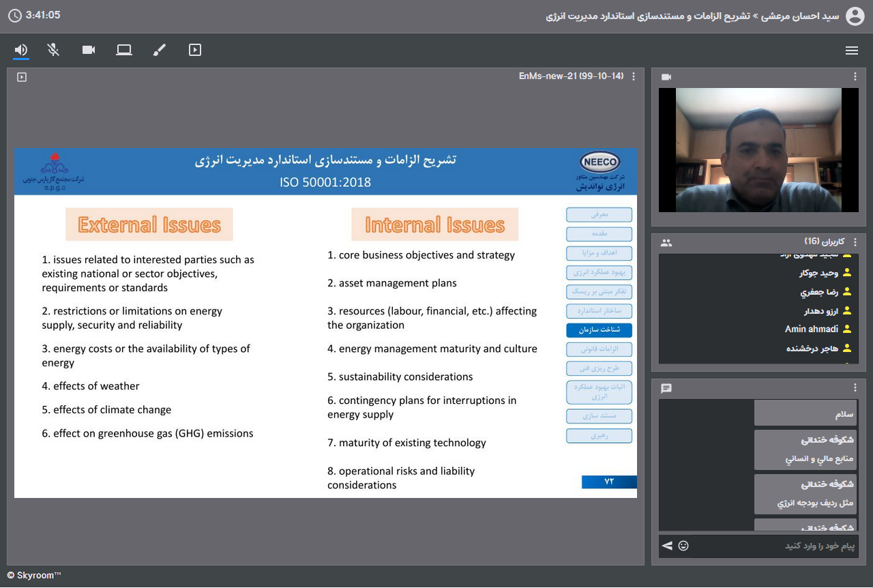873x588 pixels.
Task: Click the highlighted شناخت سازمان slide button
Action: pos(599,330)
